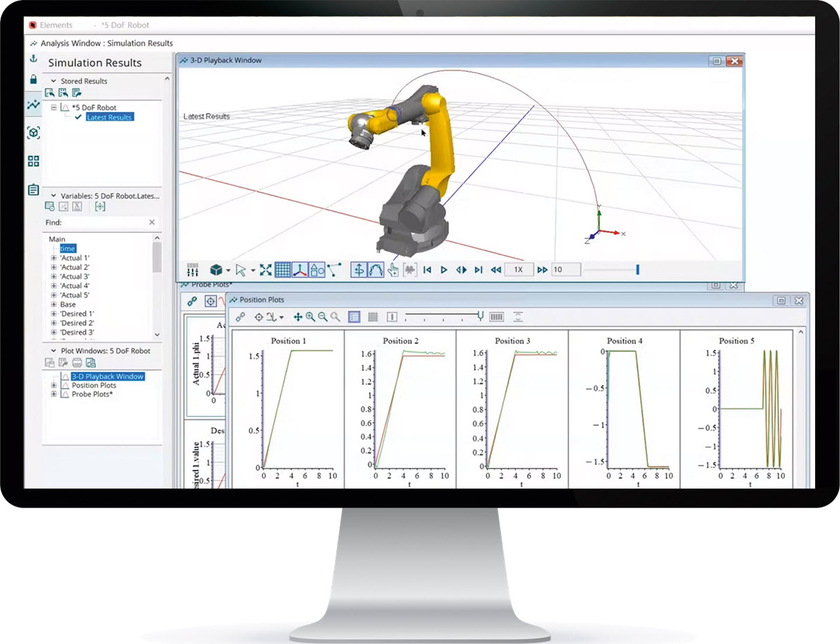This screenshot has width=840, height=644.
Task: Click the camera record icon in playback toolbar
Action: tap(410, 269)
